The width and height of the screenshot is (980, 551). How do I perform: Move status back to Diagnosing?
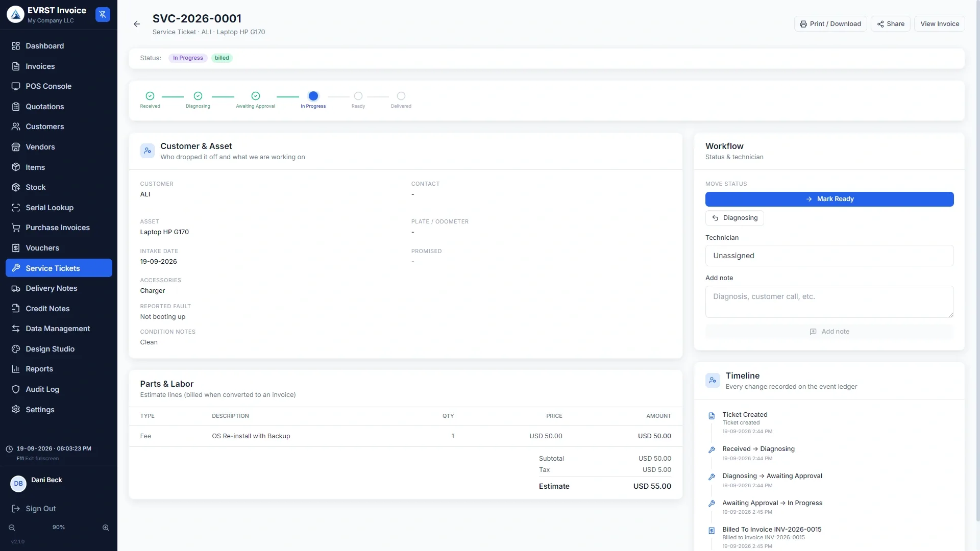coord(734,218)
